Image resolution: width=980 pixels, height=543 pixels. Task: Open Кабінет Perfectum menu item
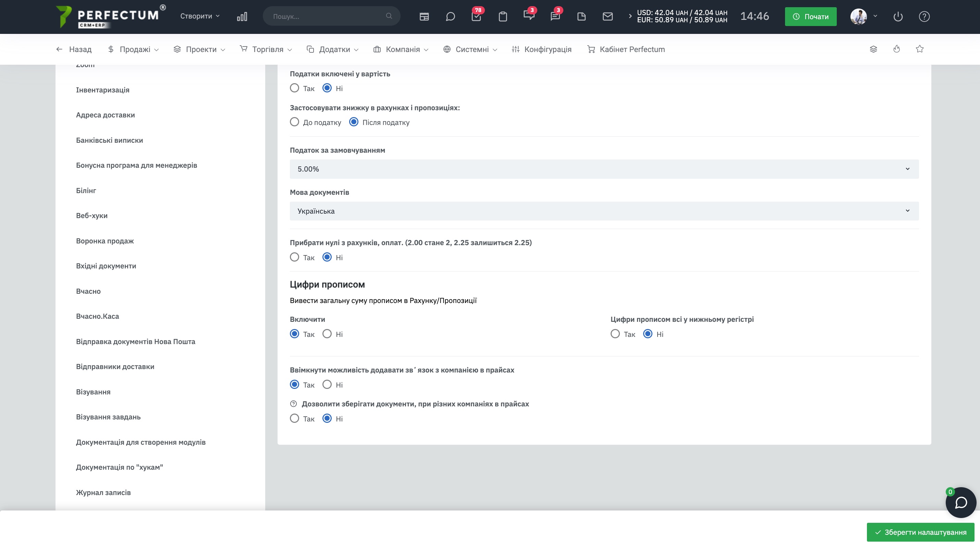point(626,49)
